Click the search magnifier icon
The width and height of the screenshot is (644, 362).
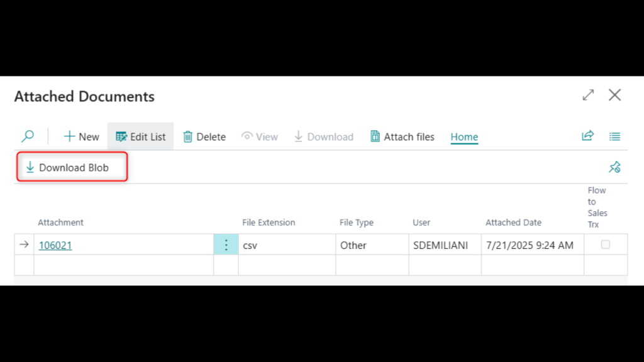coord(28,136)
